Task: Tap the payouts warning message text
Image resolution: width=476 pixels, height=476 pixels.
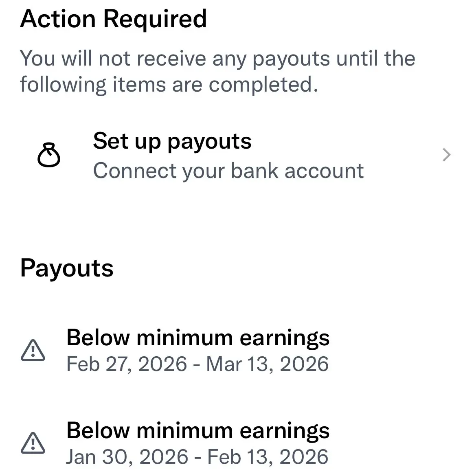Action: click(x=218, y=71)
